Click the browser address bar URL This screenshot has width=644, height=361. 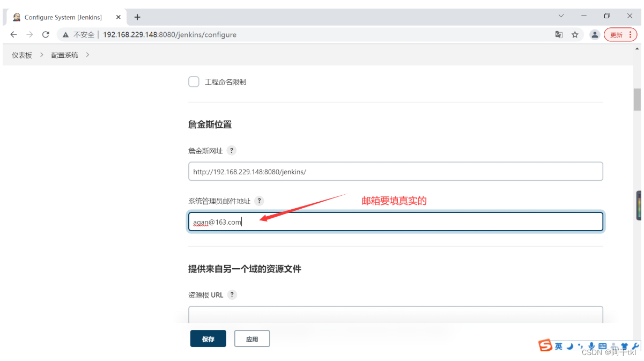click(x=169, y=35)
